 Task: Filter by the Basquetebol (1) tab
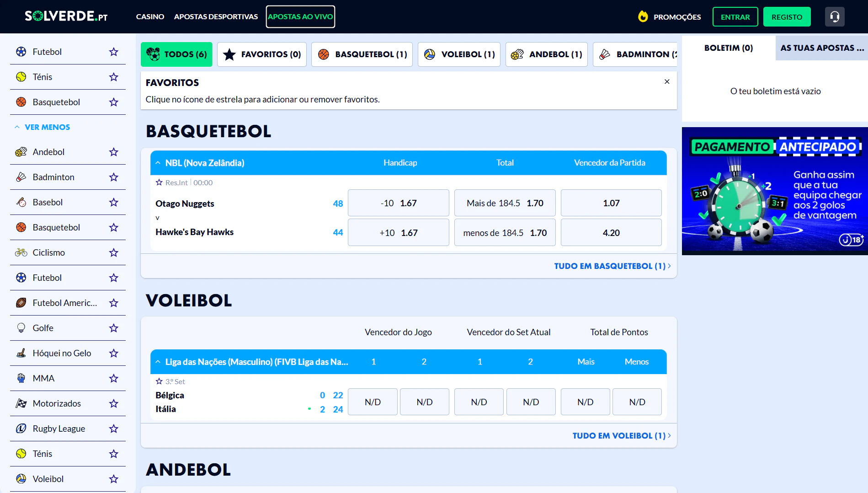pyautogui.click(x=362, y=54)
